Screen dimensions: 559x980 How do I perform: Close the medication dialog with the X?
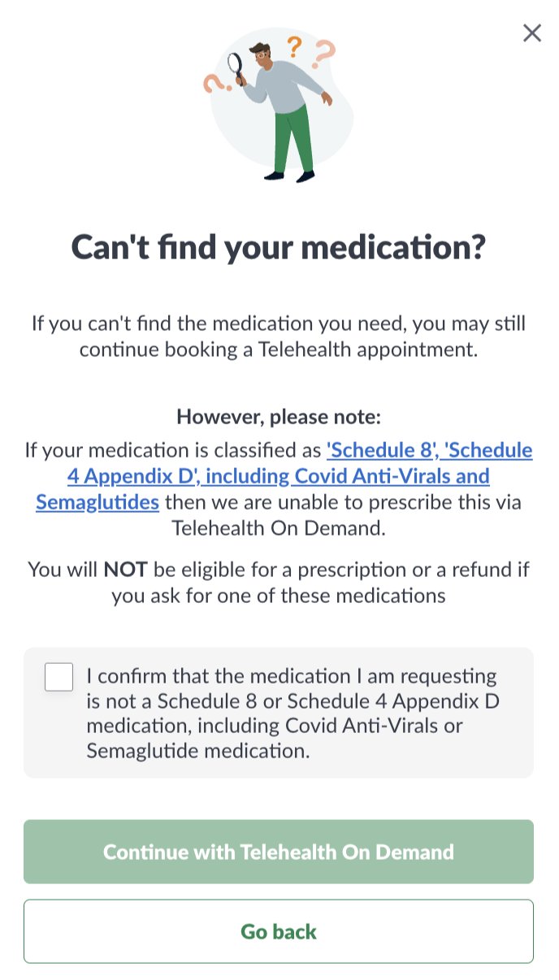click(x=531, y=33)
